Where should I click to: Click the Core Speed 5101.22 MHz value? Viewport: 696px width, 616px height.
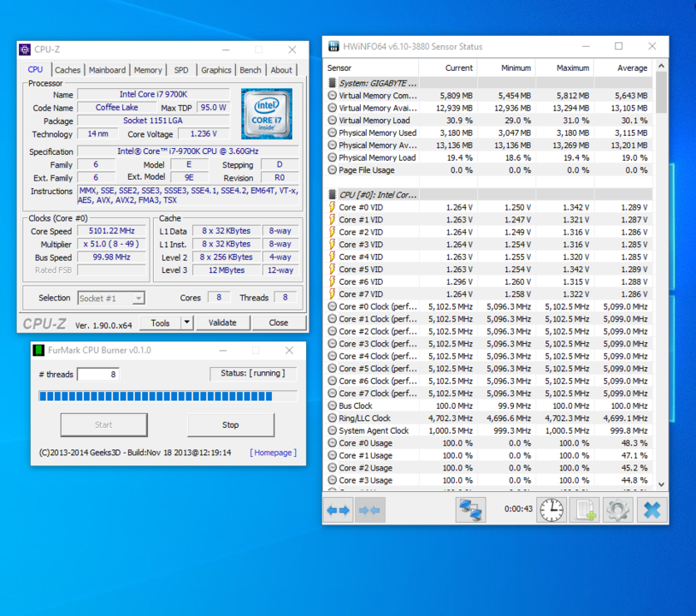111,230
